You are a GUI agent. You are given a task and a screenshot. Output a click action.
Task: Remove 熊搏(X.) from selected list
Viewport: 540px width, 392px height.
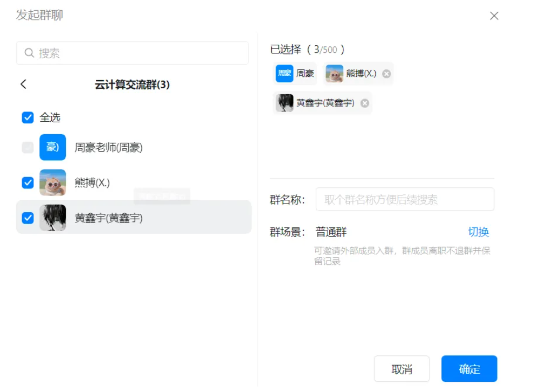pyautogui.click(x=386, y=74)
